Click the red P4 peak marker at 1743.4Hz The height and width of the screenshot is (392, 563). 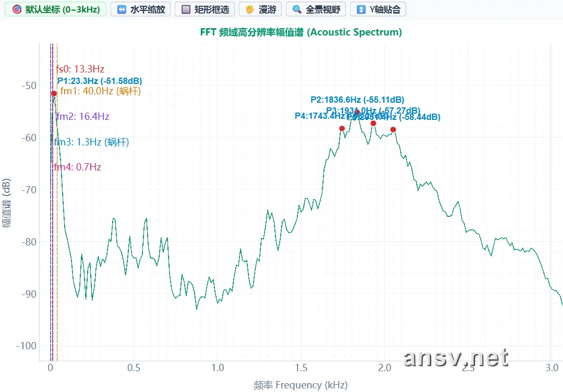(342, 128)
